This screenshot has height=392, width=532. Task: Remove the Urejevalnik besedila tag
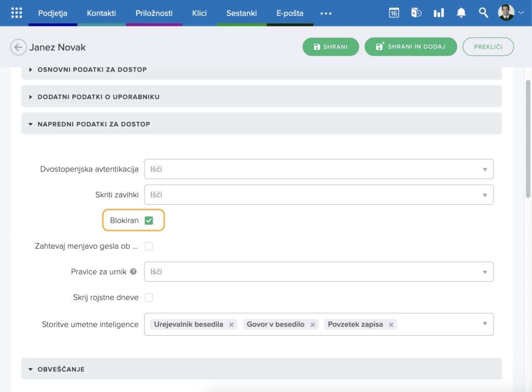[232, 325]
